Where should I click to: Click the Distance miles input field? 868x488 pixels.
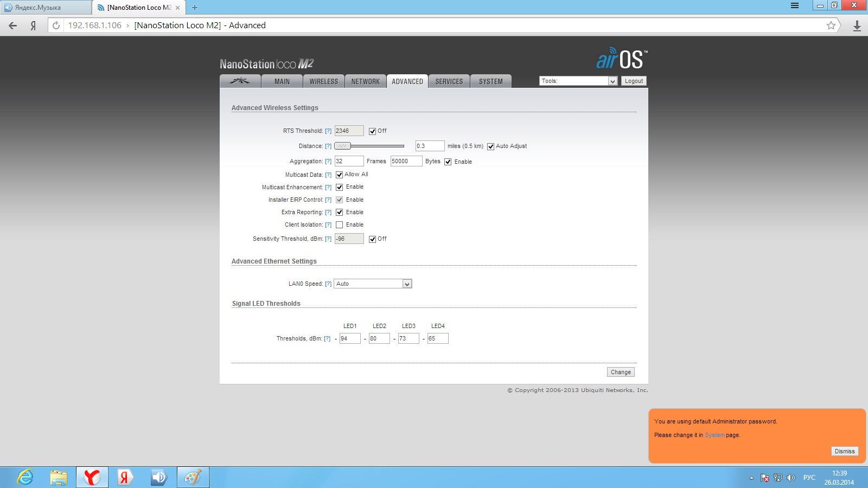(430, 146)
